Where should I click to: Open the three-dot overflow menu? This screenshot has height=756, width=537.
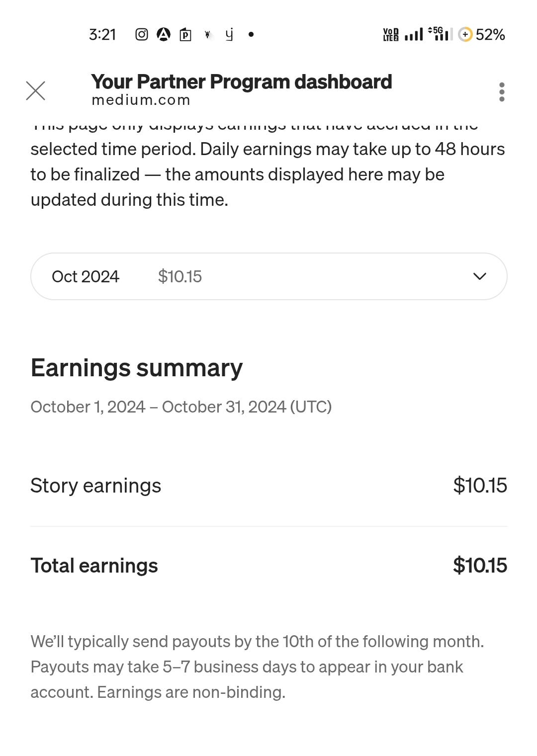(502, 92)
